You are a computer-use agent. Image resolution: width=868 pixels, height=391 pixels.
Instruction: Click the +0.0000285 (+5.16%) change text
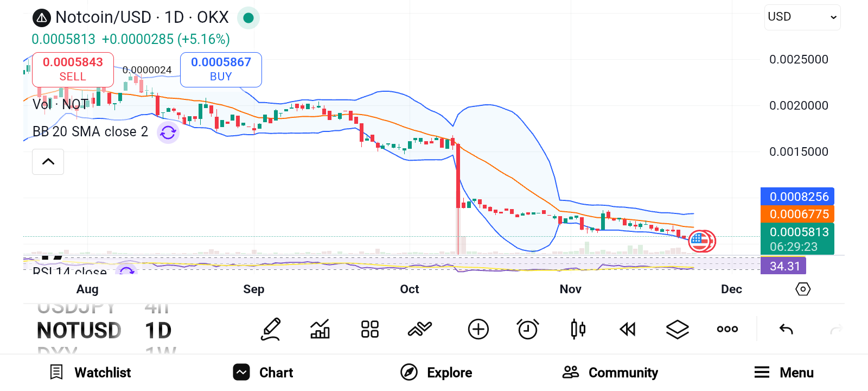(x=166, y=39)
